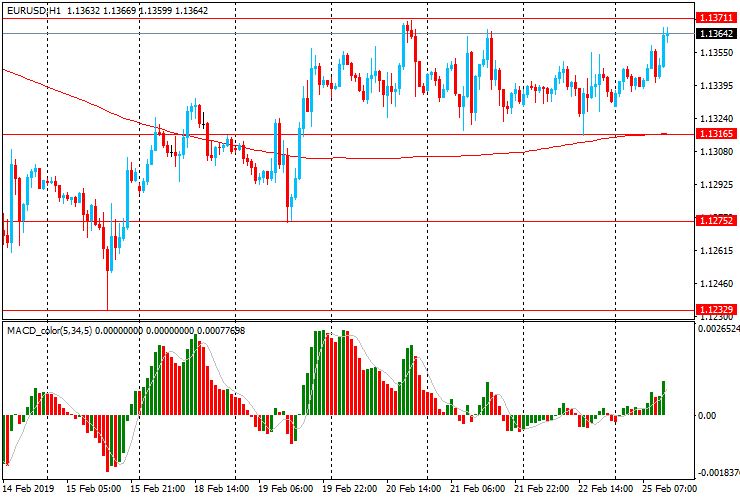Click the 0.00 MACD zero level label
Screen dimensions: 740x500
pyautogui.click(x=706, y=415)
